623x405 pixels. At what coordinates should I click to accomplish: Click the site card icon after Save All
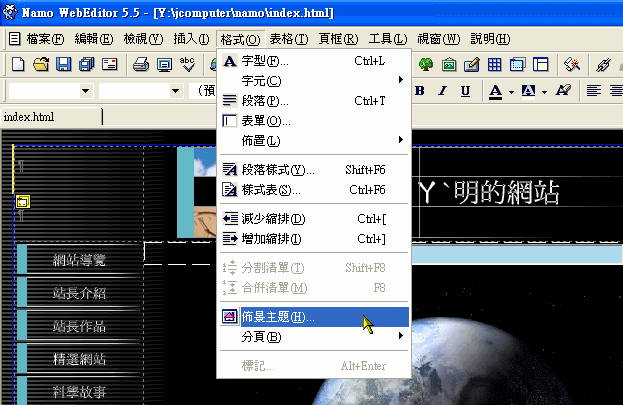coord(109,64)
